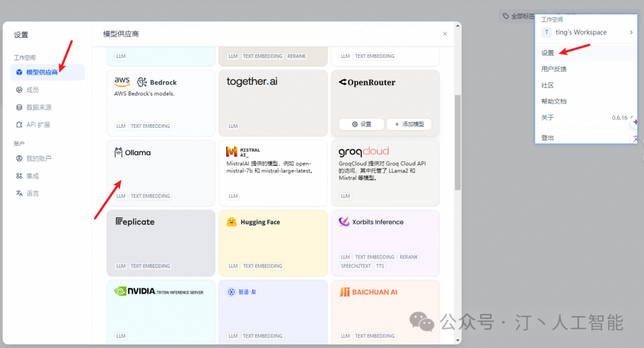Click the Bedrock brain icon
This screenshot has width=644, height=348.
coord(142,82)
